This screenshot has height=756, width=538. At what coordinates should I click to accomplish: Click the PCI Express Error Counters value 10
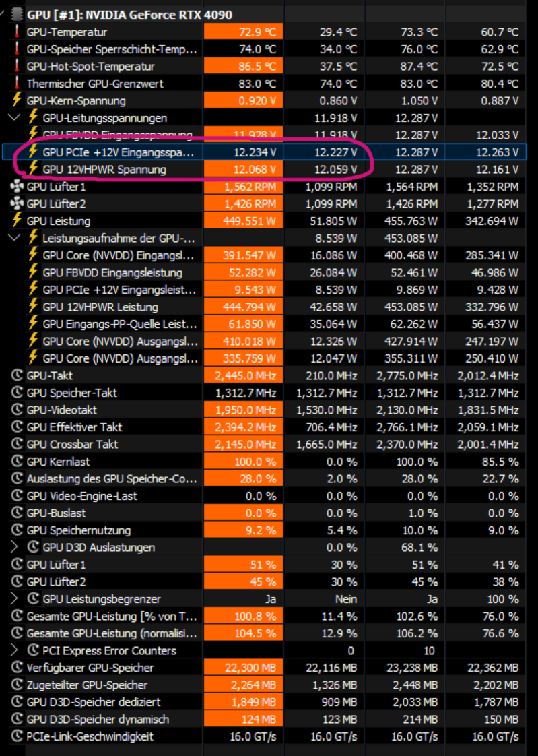(429, 650)
